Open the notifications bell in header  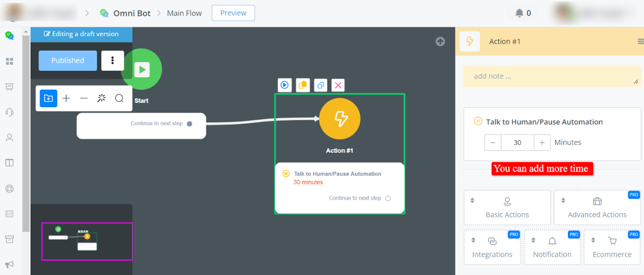[x=520, y=13]
